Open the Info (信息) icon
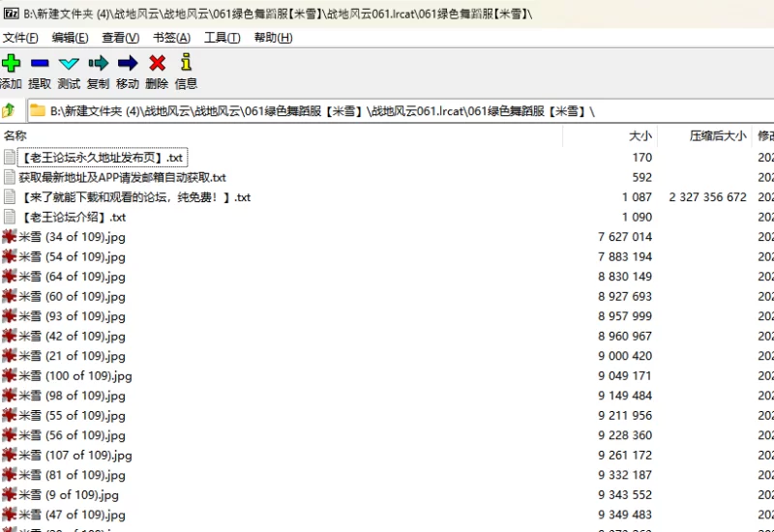Image resolution: width=774 pixels, height=532 pixels. pyautogui.click(x=186, y=62)
